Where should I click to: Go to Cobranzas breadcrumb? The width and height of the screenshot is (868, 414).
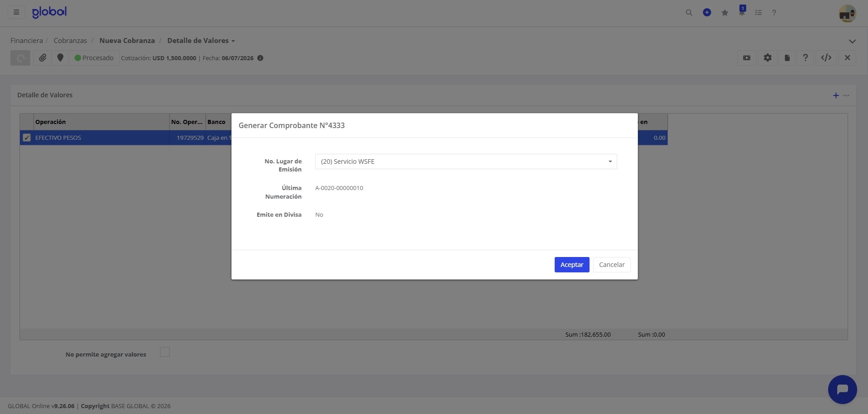point(70,41)
